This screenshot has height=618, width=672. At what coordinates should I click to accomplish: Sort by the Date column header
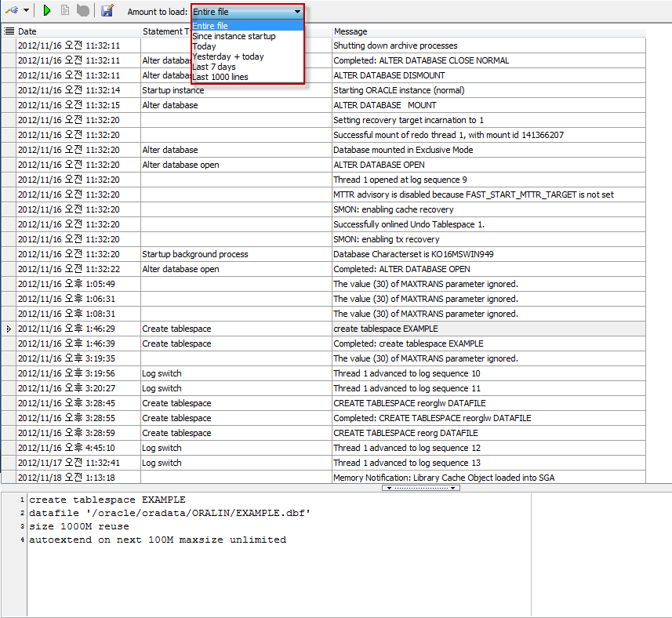click(x=78, y=31)
